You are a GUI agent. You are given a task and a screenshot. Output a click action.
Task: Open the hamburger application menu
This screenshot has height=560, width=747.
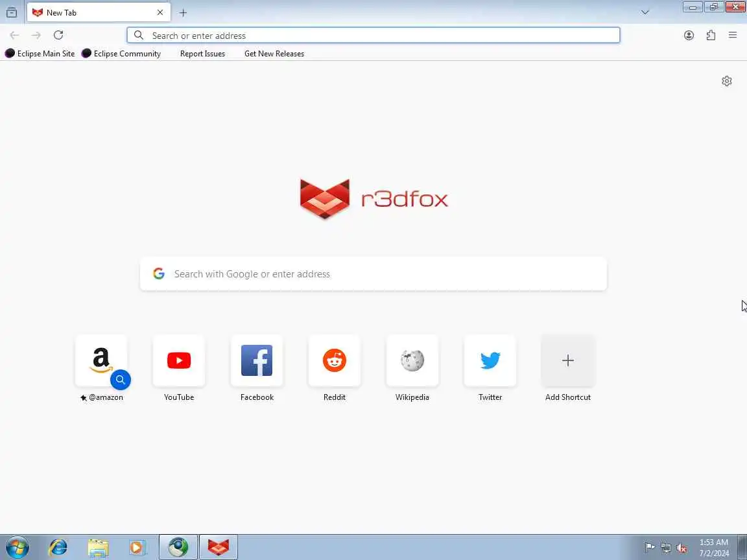[x=733, y=35]
